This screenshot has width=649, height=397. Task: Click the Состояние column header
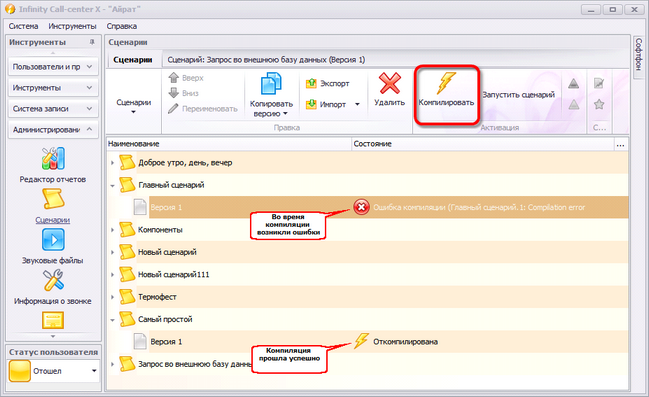[x=483, y=144]
